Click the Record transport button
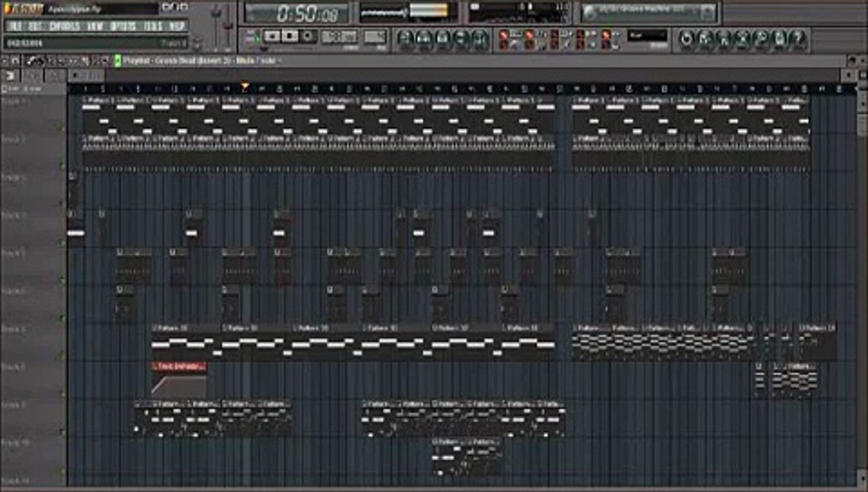This screenshot has height=492, width=868. tap(308, 36)
